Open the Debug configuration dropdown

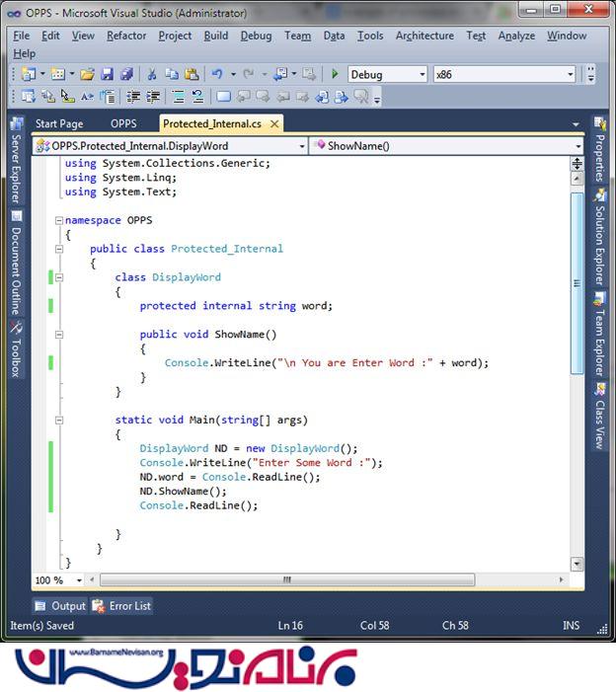click(x=423, y=75)
